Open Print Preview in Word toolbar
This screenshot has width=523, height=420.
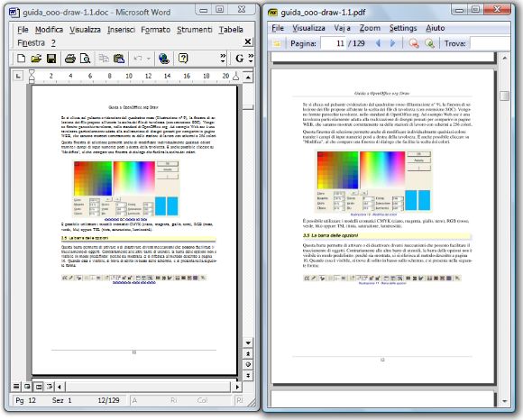(x=85, y=59)
